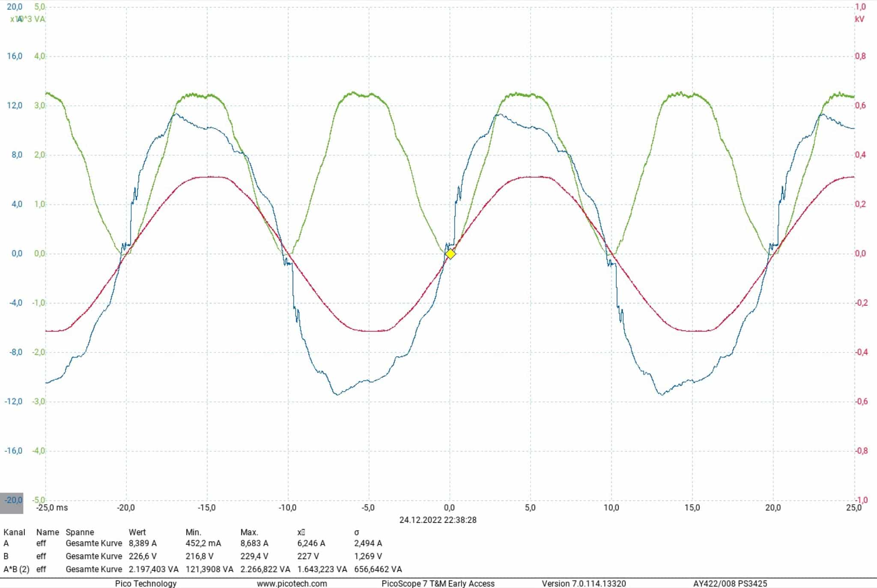Image resolution: width=877 pixels, height=588 pixels.
Task: Click the capture timestamp 24.12.2022 22:38:28
Action: tap(438, 520)
